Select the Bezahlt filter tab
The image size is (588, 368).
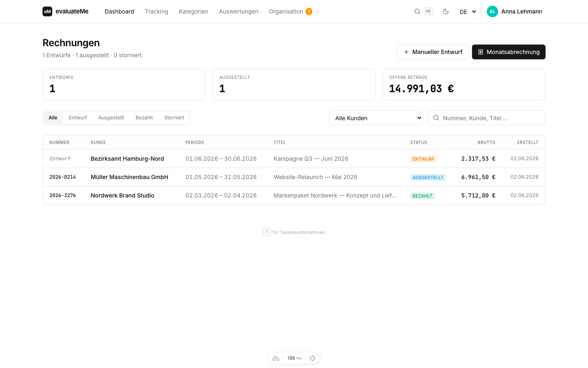coord(144,118)
